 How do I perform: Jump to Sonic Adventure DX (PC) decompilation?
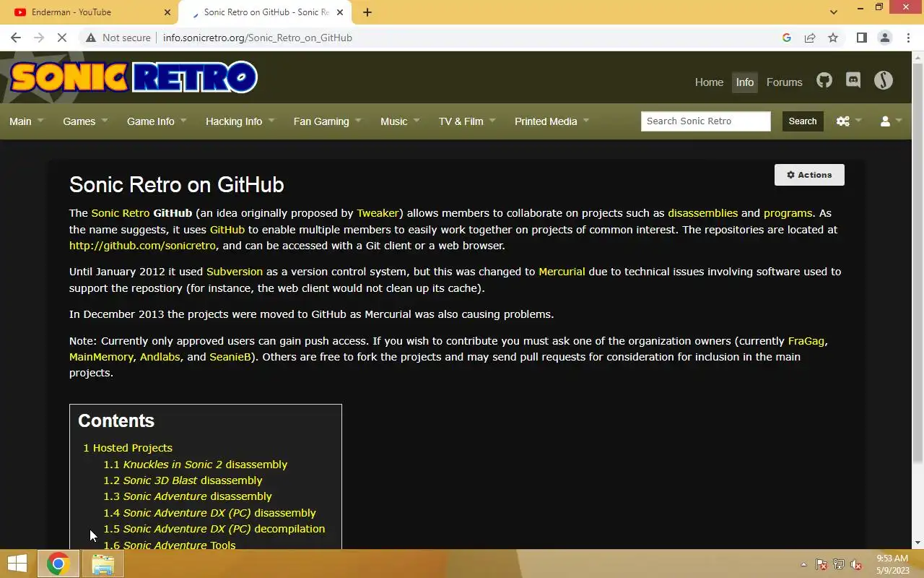point(214,529)
